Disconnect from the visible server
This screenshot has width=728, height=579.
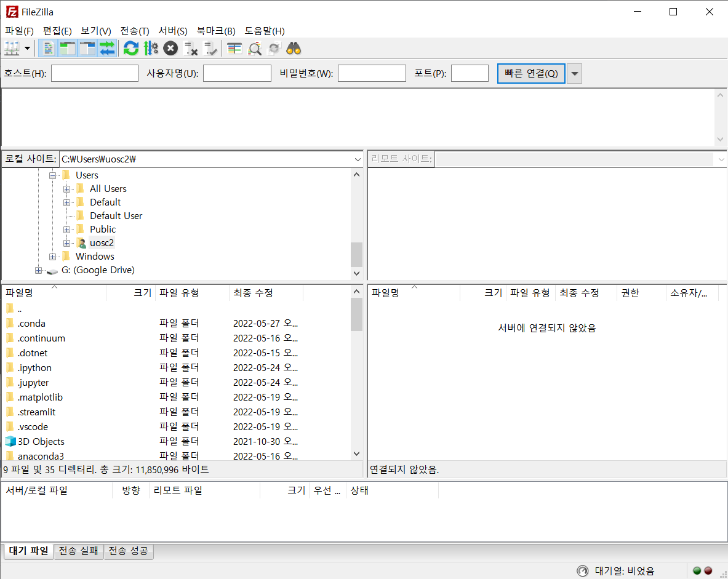point(190,48)
